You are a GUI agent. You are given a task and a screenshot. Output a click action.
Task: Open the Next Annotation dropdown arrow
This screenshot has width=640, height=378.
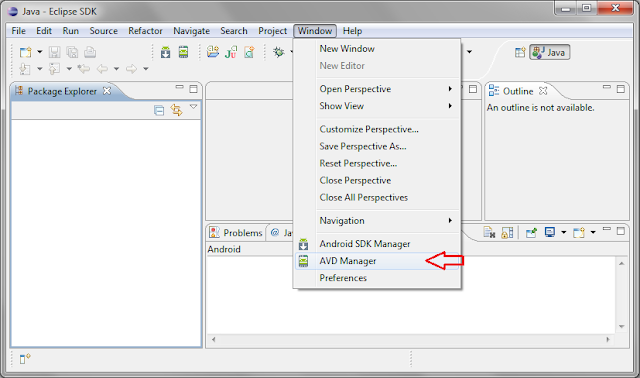point(40,69)
